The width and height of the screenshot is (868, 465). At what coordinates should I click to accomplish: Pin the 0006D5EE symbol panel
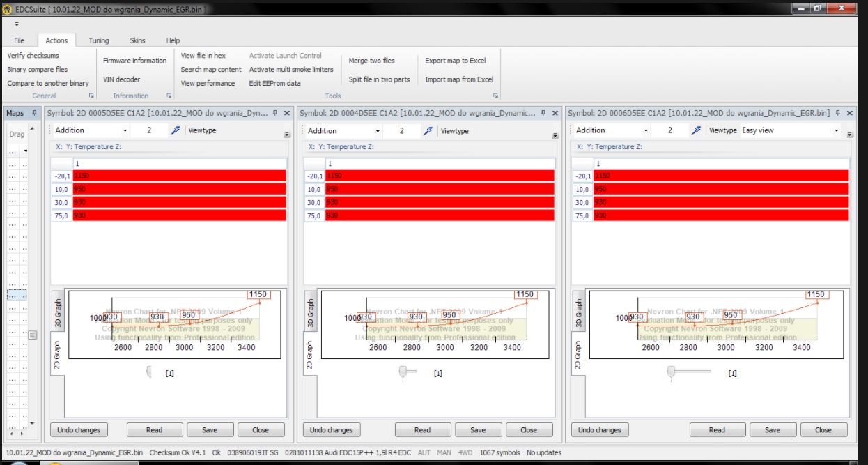point(839,113)
